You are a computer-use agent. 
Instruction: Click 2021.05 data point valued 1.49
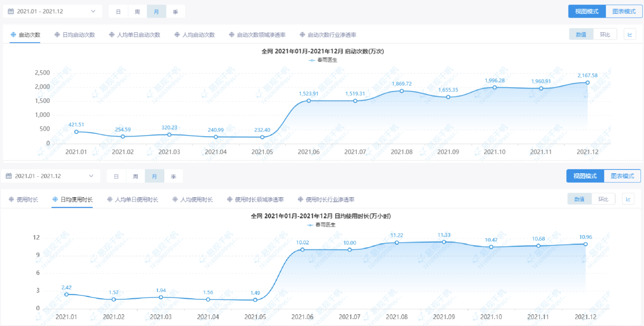coord(255,300)
